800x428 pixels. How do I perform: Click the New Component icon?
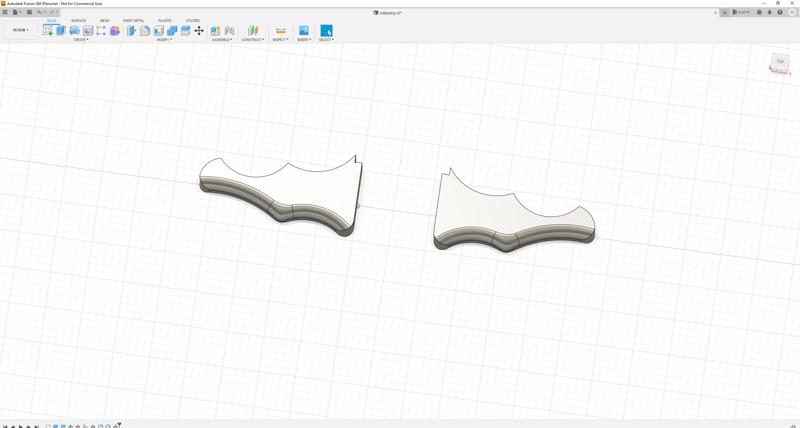tap(215, 31)
